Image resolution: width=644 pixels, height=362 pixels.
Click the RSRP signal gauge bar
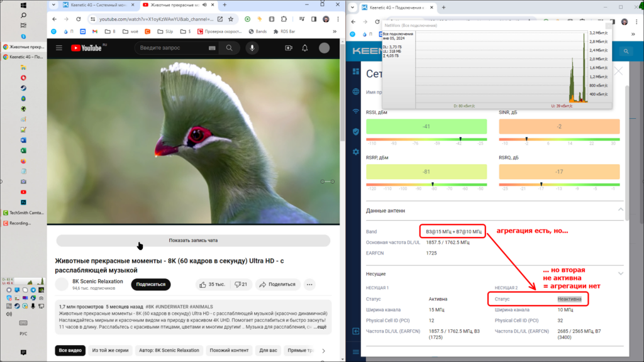(426, 172)
